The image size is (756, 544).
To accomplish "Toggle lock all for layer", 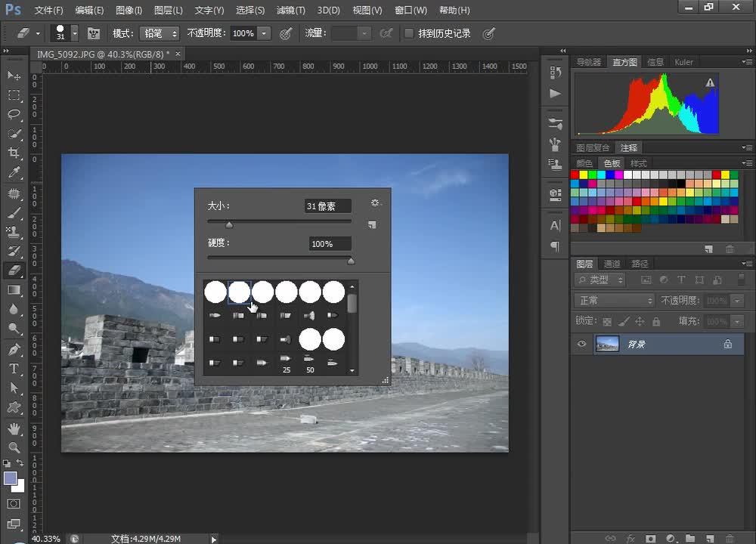I will (x=656, y=321).
